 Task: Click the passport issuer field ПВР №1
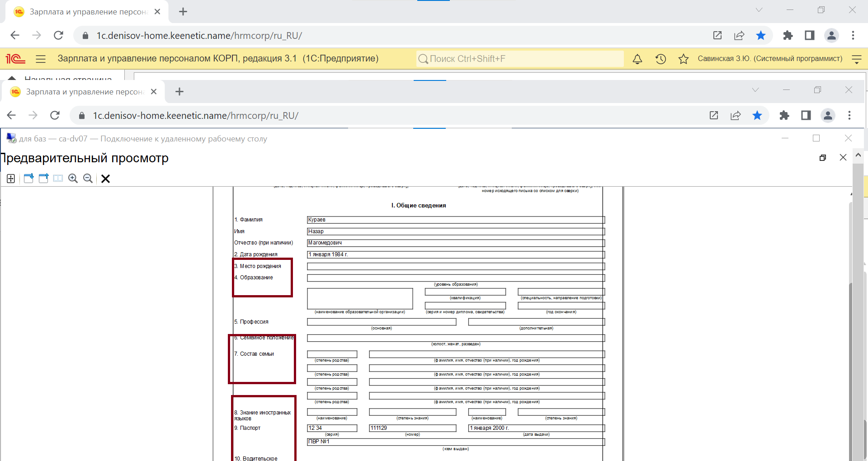(x=455, y=442)
